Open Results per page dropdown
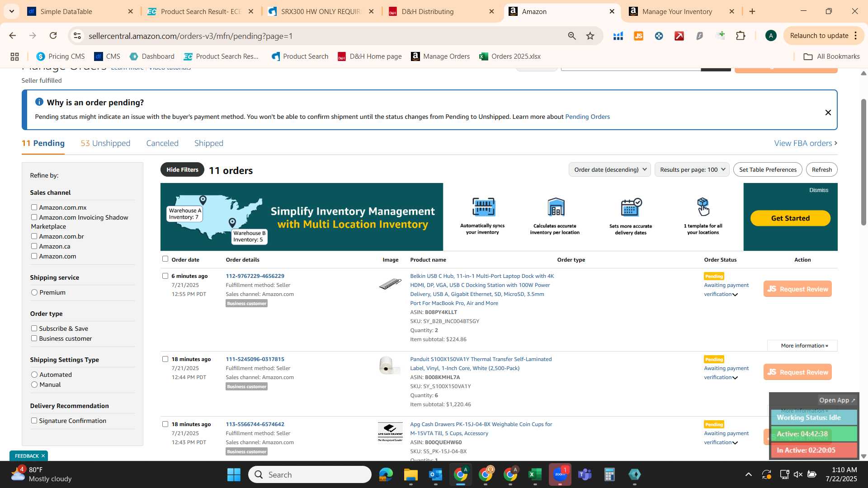The image size is (868, 488). (692, 169)
